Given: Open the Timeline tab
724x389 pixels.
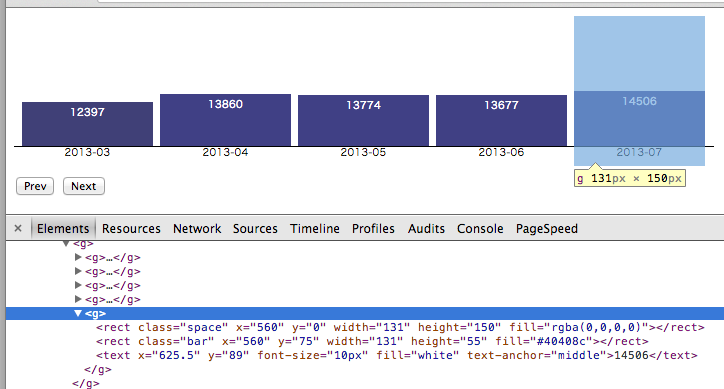Looking at the screenshot, I should coord(314,229).
